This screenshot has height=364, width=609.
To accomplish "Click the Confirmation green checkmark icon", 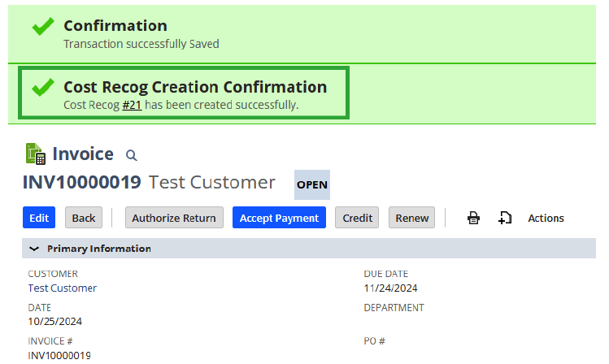I will click(43, 26).
